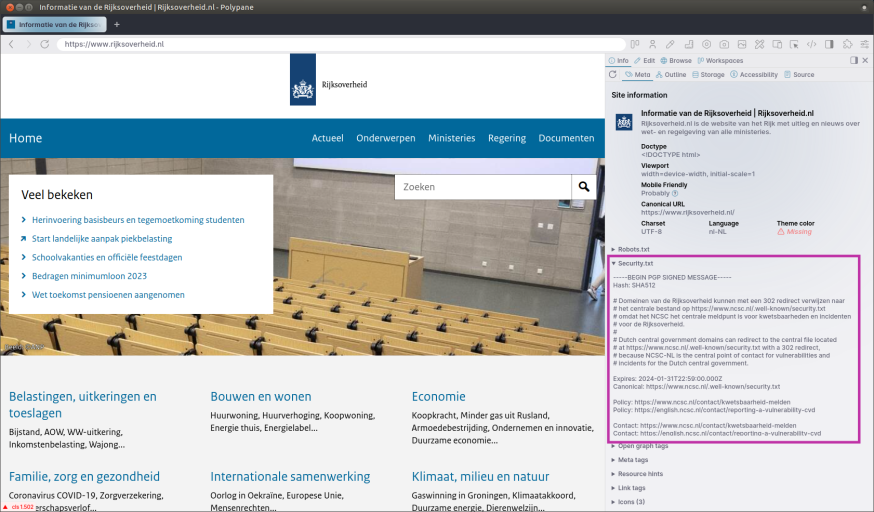Take a screenshot with the camera icon
The image size is (874, 512).
724,44
